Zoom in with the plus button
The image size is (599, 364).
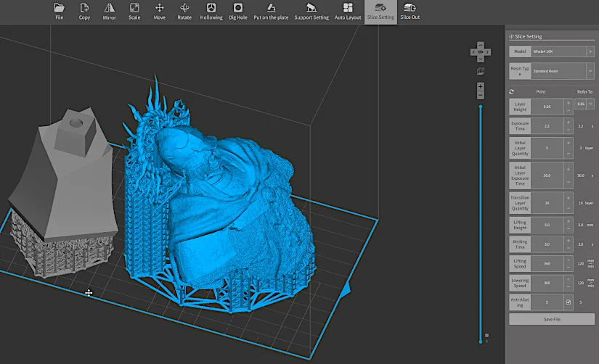tap(481, 86)
